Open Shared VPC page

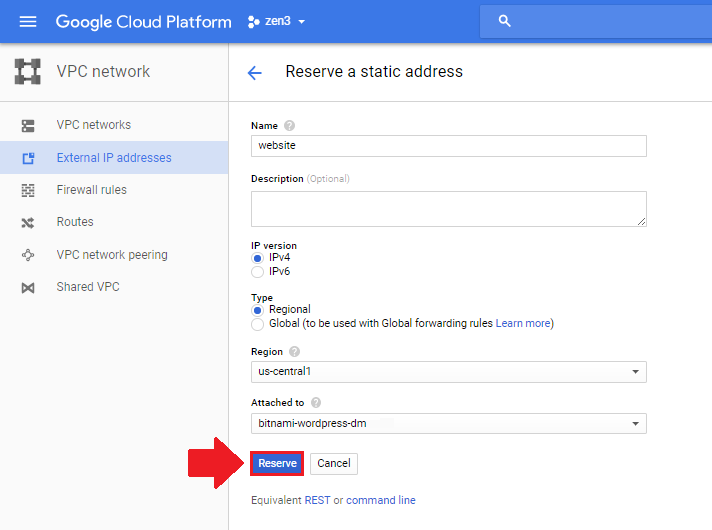coord(88,287)
